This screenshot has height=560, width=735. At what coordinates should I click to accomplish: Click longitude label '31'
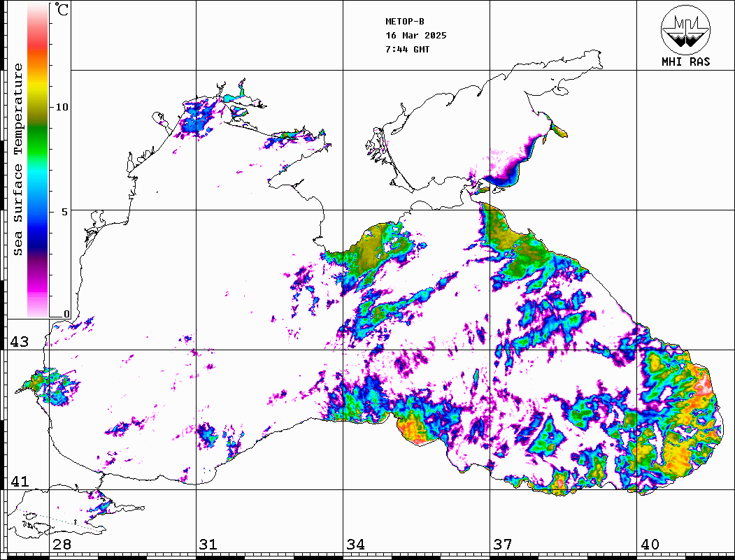208,544
